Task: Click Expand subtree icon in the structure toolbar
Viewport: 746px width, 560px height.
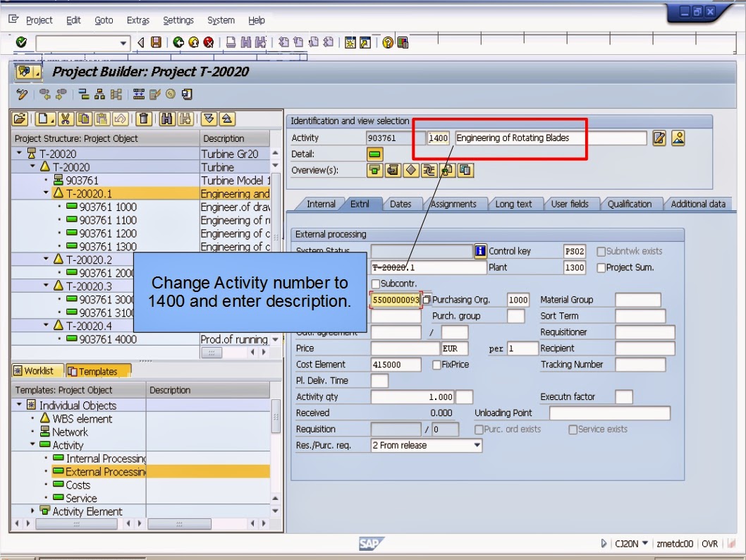Action: pos(209,119)
